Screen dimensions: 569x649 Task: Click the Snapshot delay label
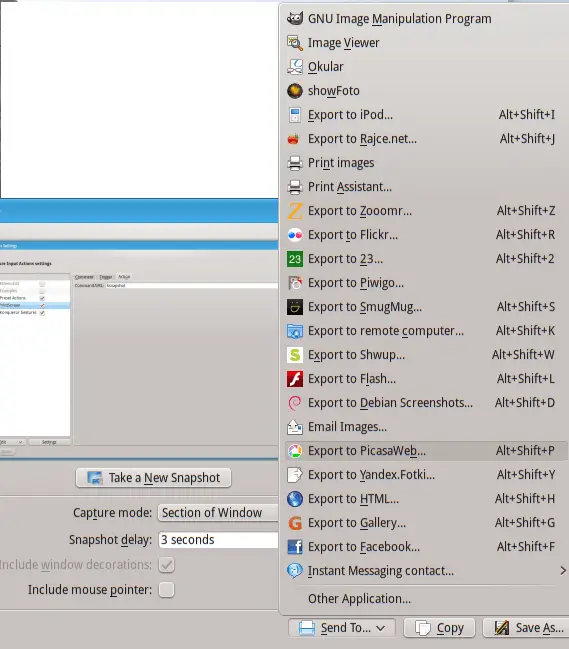[110, 540]
